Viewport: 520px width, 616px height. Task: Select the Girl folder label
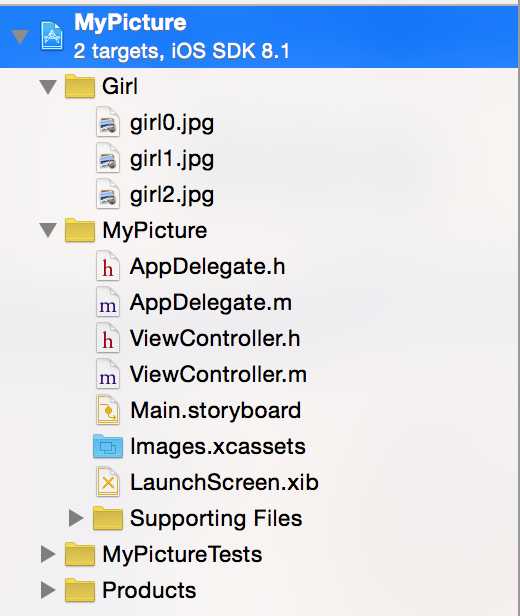tap(120, 86)
